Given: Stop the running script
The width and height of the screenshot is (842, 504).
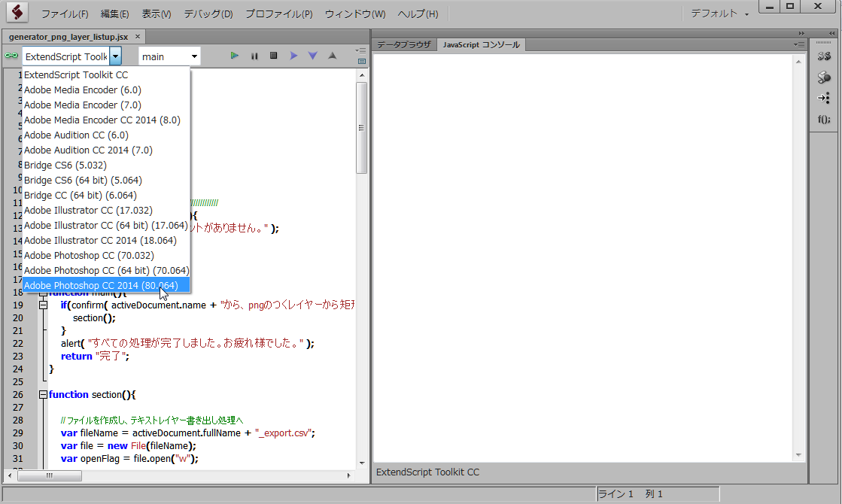Looking at the screenshot, I should [x=274, y=56].
